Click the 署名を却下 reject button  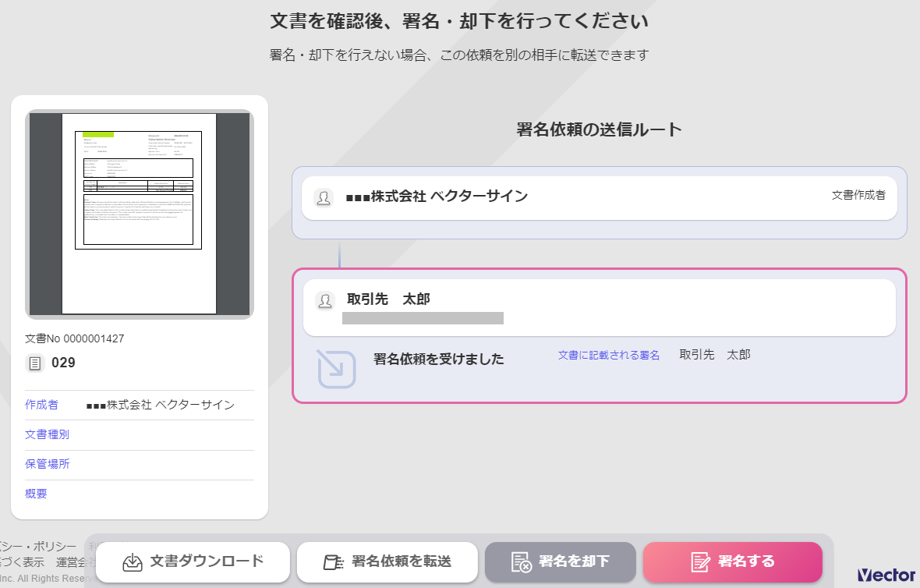click(561, 561)
